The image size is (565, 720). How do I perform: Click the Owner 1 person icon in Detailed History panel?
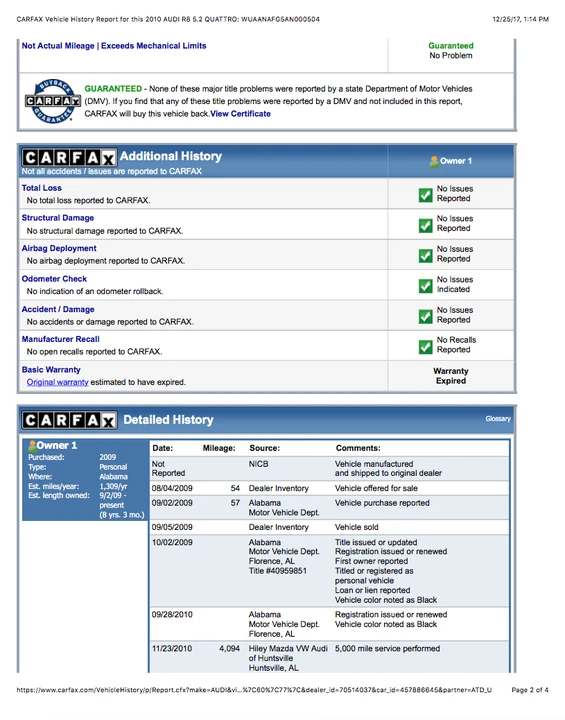click(32, 445)
